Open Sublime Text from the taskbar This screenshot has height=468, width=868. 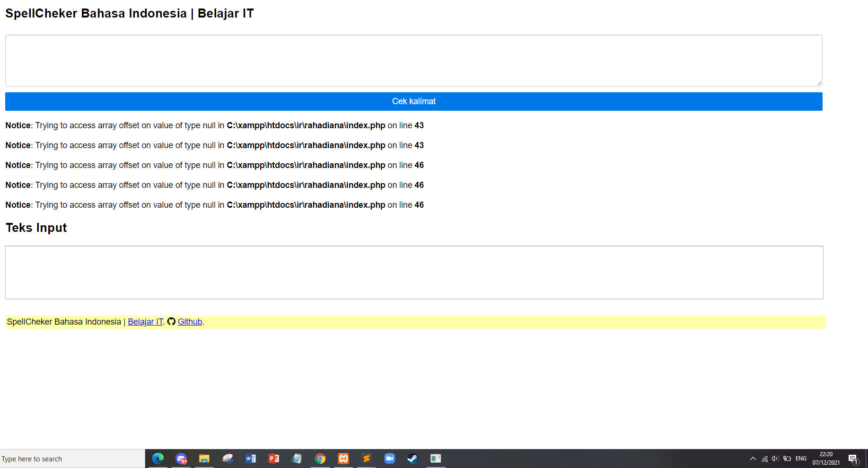(367, 458)
